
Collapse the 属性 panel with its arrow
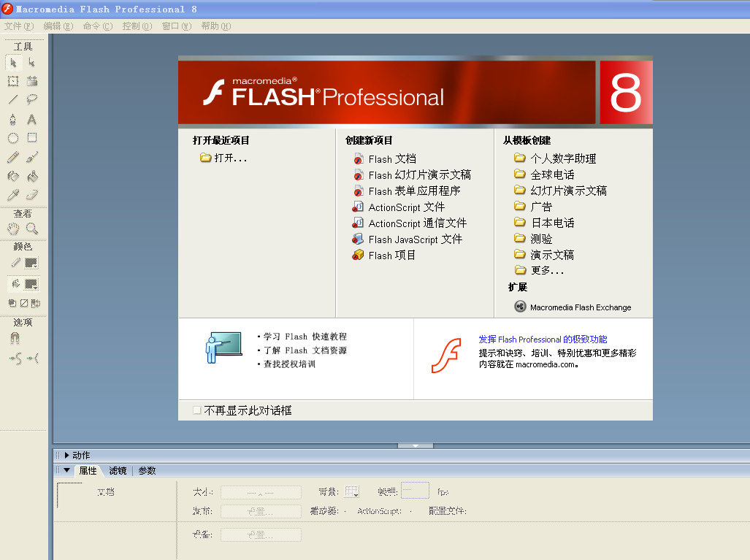(x=67, y=471)
